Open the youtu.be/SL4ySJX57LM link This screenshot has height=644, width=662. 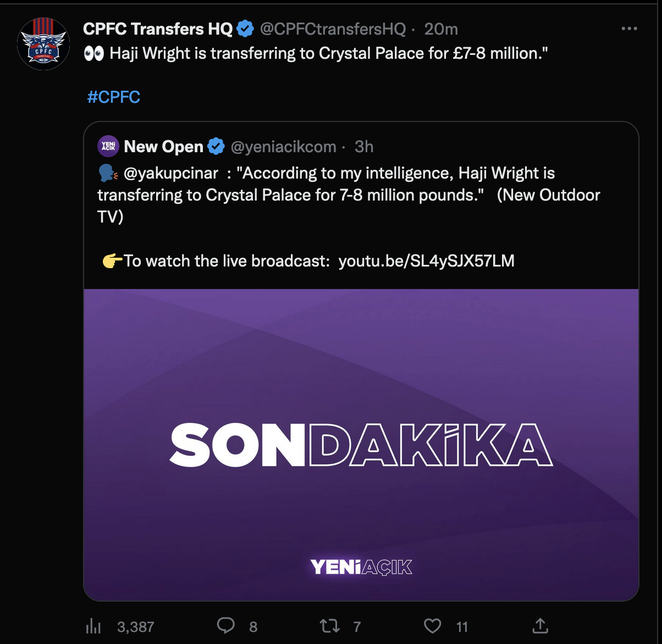point(426,260)
